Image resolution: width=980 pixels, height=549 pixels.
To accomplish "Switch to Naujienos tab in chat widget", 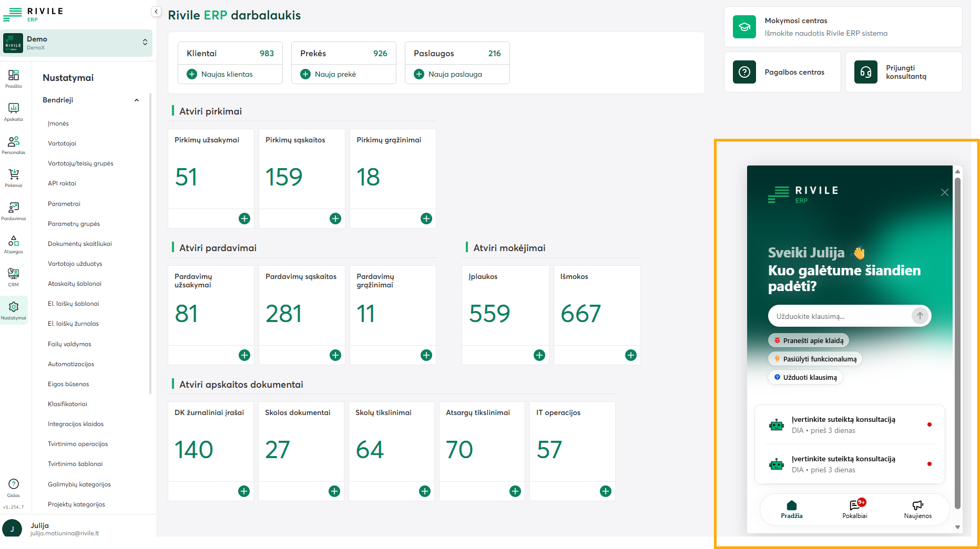I will (x=917, y=509).
